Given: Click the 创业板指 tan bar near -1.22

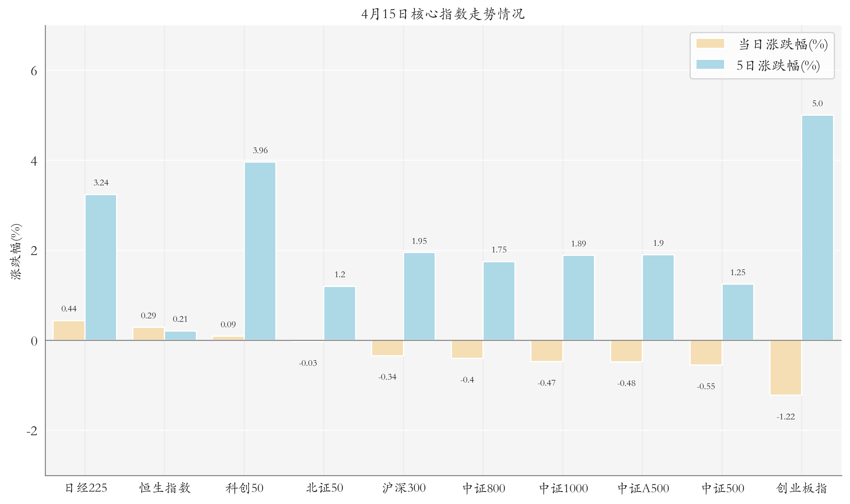Looking at the screenshot, I should click(785, 368).
